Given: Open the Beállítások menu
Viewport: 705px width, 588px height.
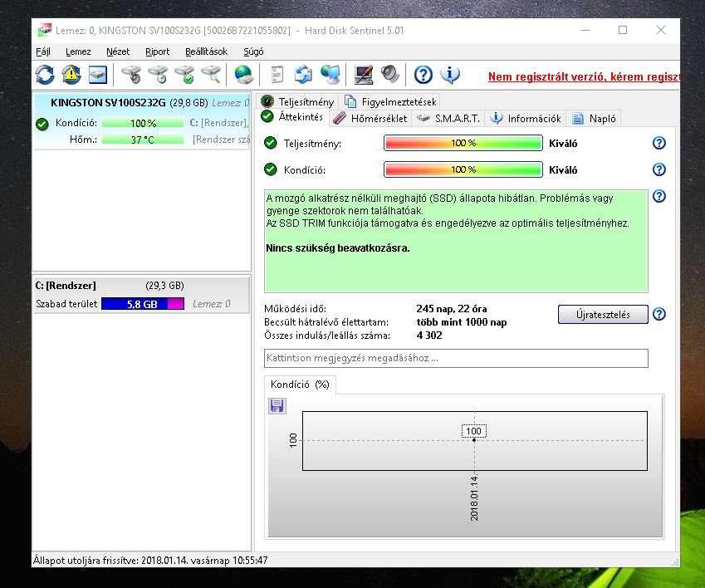Looking at the screenshot, I should pyautogui.click(x=207, y=51).
